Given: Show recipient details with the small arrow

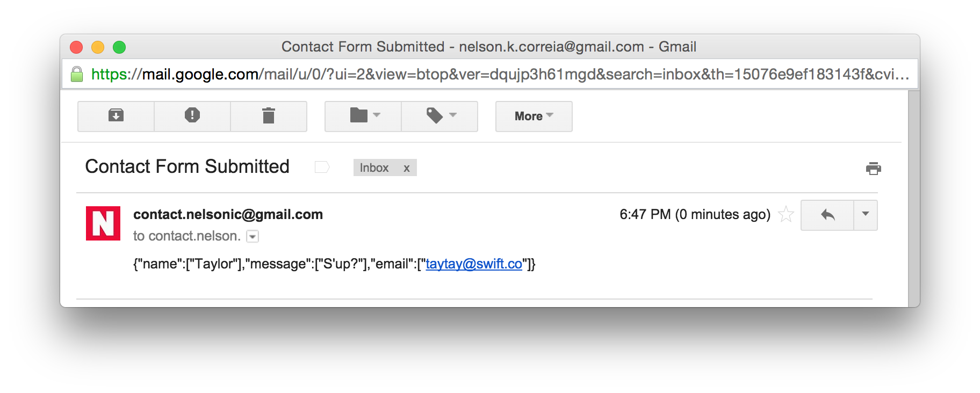Looking at the screenshot, I should click(253, 236).
